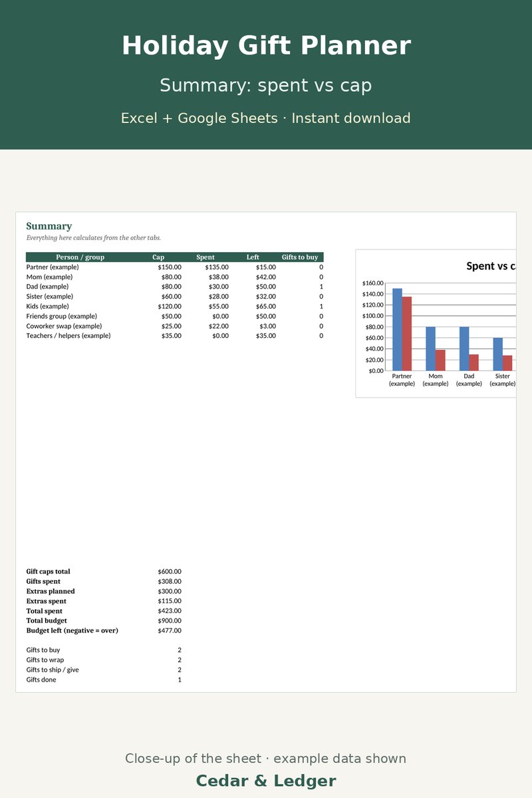532x798 pixels.
Task: Click Kids' left value "$65.00"
Action: [x=266, y=306]
